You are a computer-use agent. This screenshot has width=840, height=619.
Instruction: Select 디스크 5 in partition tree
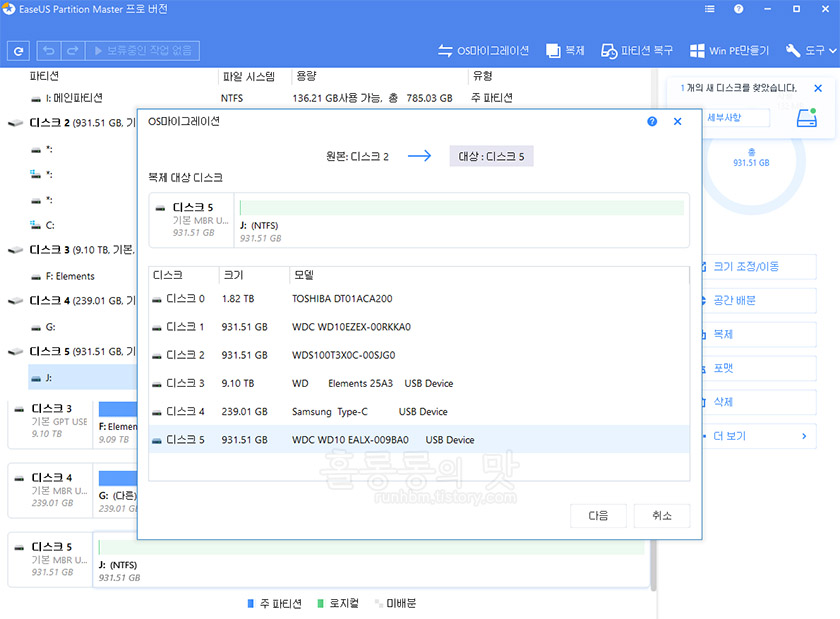(x=73, y=352)
